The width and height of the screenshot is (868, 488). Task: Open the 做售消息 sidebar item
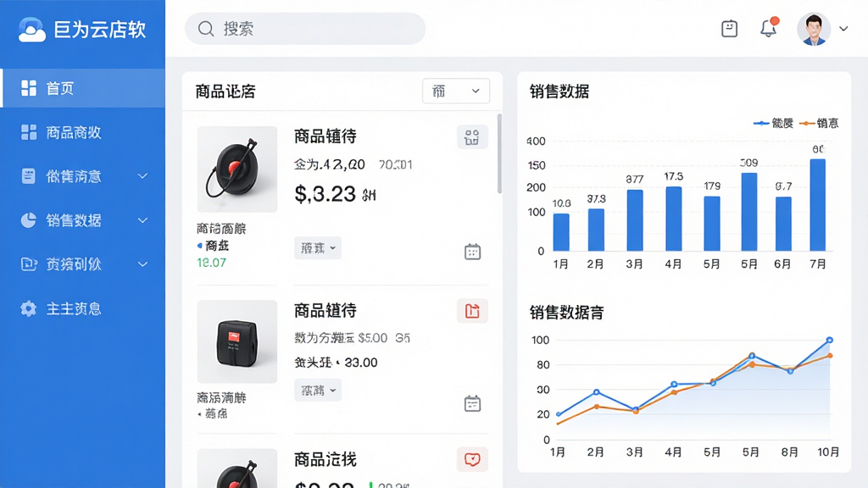[82, 176]
